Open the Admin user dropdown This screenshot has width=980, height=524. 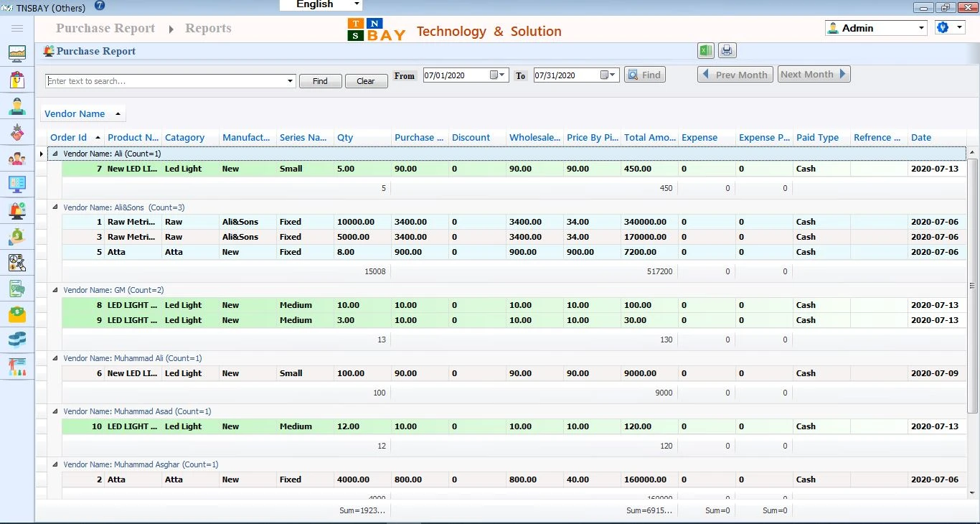tap(922, 28)
